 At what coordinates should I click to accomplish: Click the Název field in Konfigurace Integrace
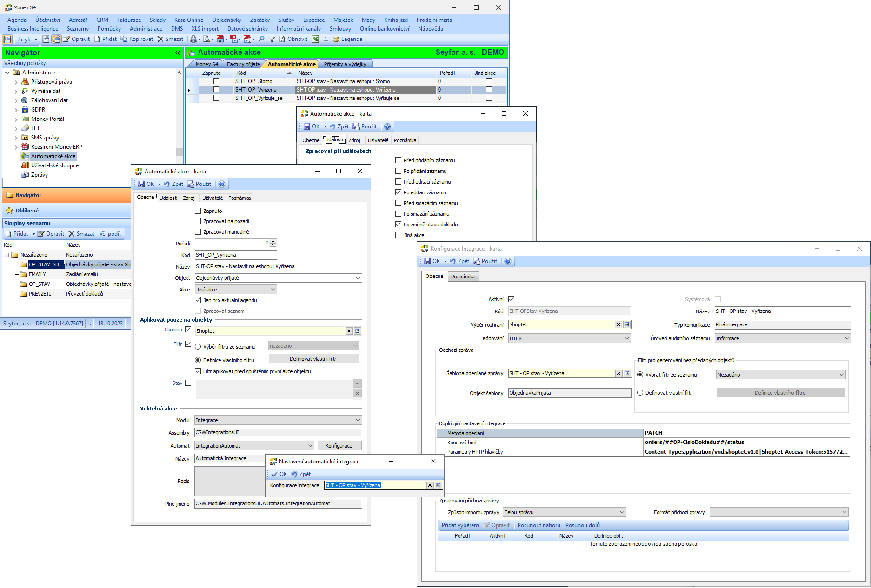(783, 311)
